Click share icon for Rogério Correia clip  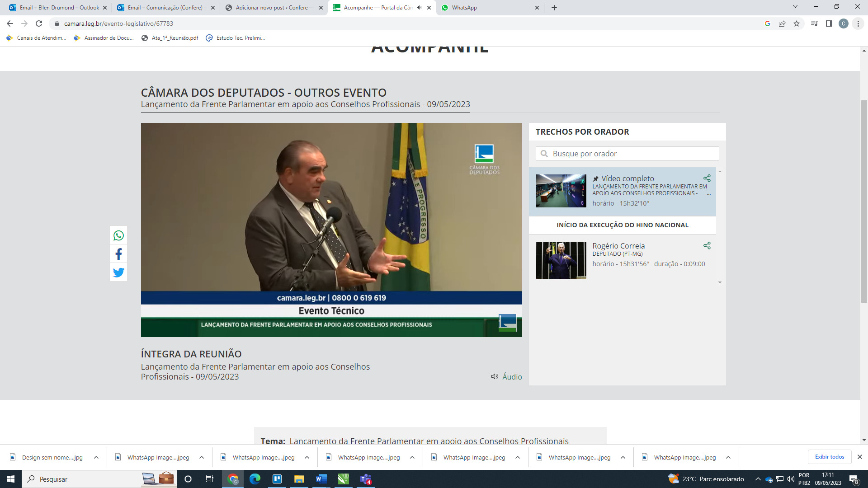pos(707,245)
